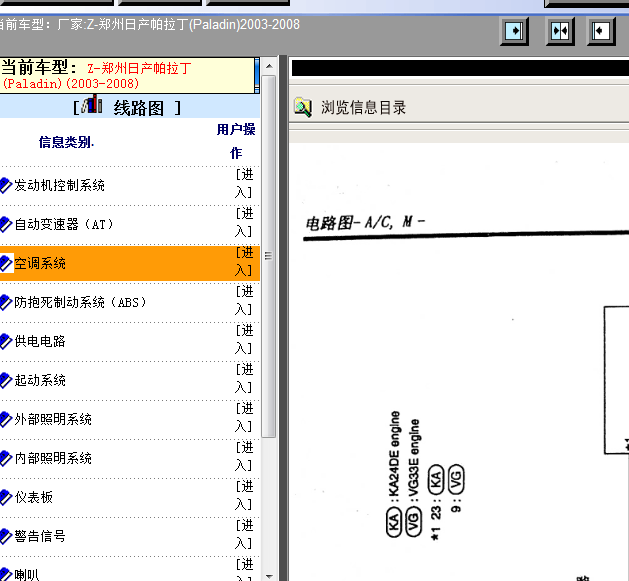Click the 浏览信息目录 folder search icon
The height and width of the screenshot is (581, 629).
303,107
